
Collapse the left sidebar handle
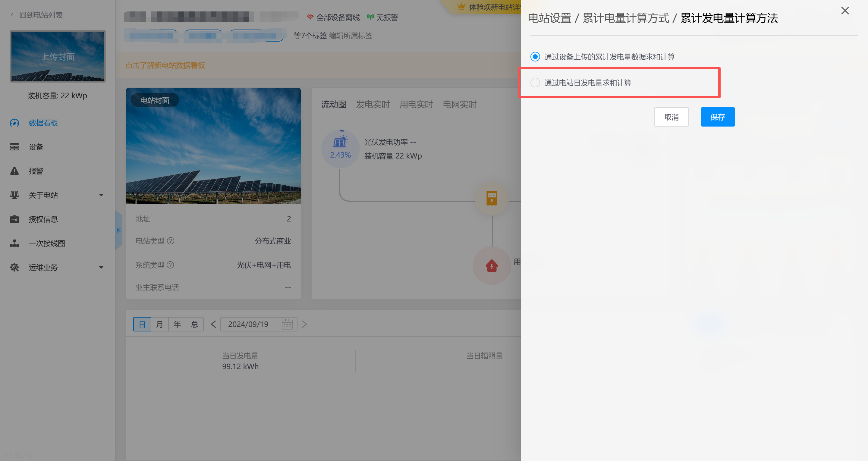pyautogui.click(x=119, y=230)
